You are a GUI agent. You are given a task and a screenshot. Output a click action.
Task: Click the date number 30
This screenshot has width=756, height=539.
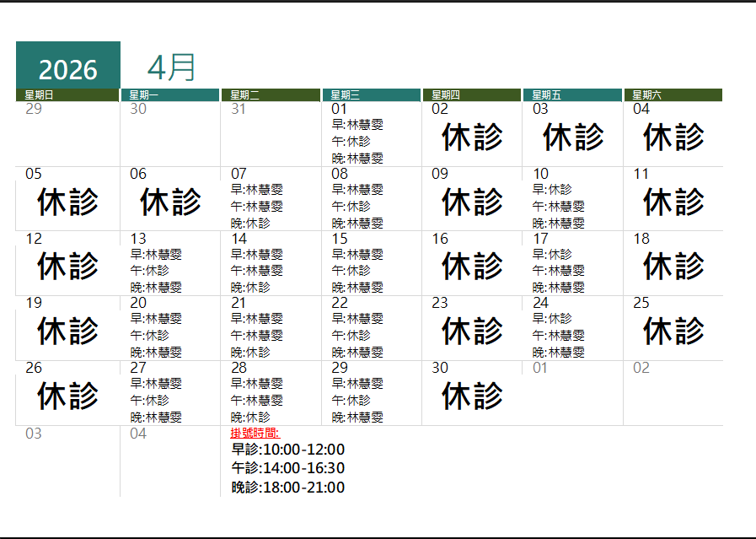pos(438,368)
